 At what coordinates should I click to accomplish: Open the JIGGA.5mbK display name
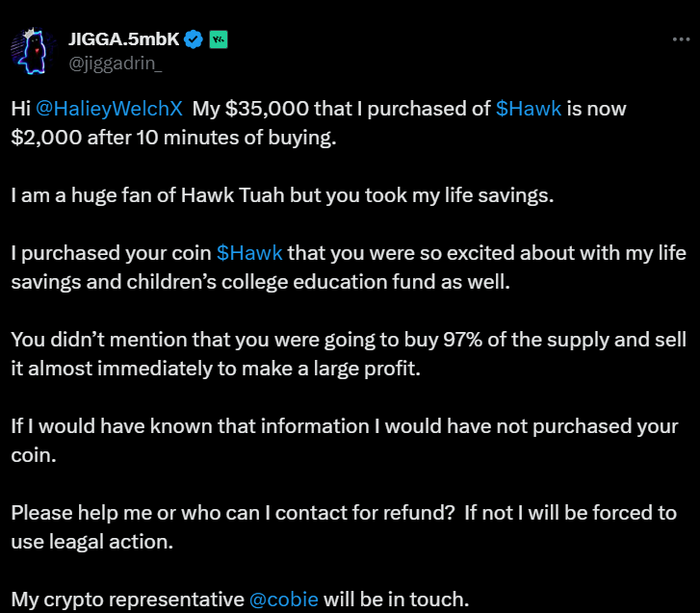tap(124, 39)
